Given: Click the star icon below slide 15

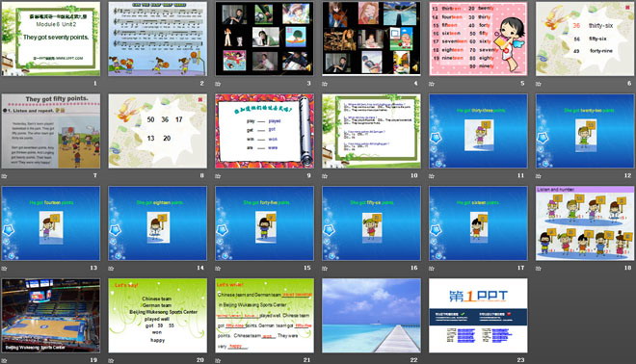Looking at the screenshot, I should 218,269.
